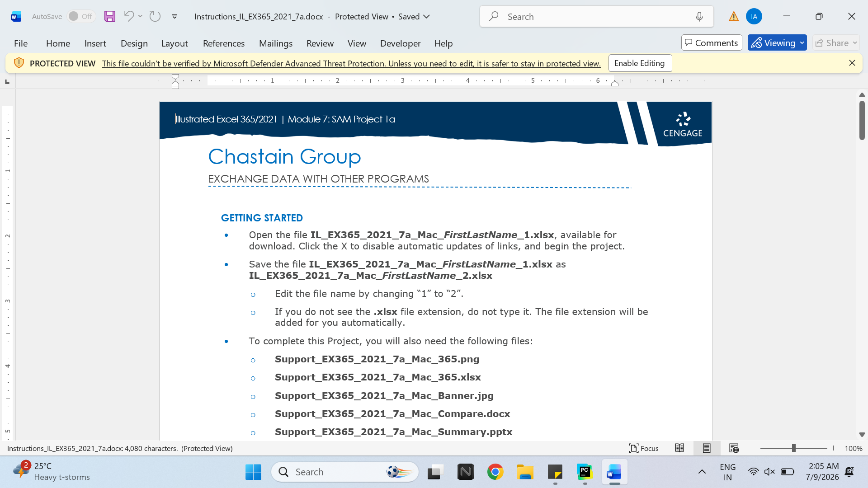The width and height of the screenshot is (868, 488).
Task: Click Support_EX365_2021_7a_Mac_Compare.docx text
Action: [x=392, y=414]
